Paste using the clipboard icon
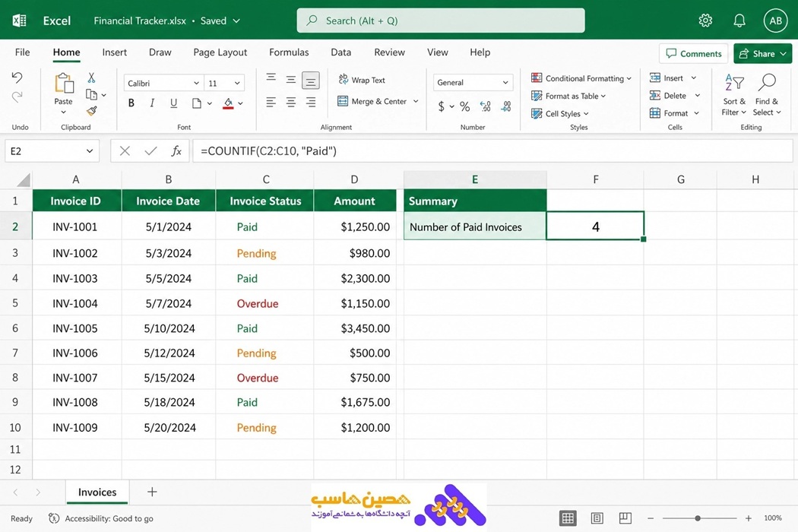798x532 pixels. tap(64, 84)
